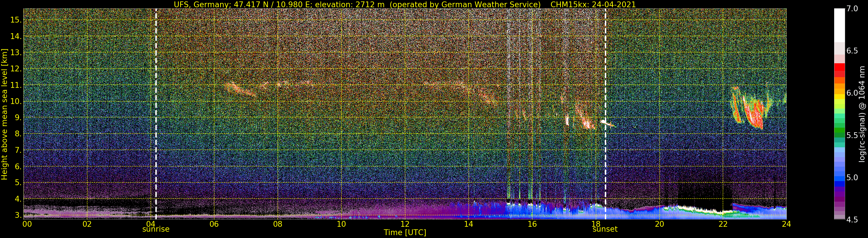Click the "log(rc-signal) @ 1064 nm" colorbar label
The image size is (868, 238).
pyautogui.click(x=862, y=114)
